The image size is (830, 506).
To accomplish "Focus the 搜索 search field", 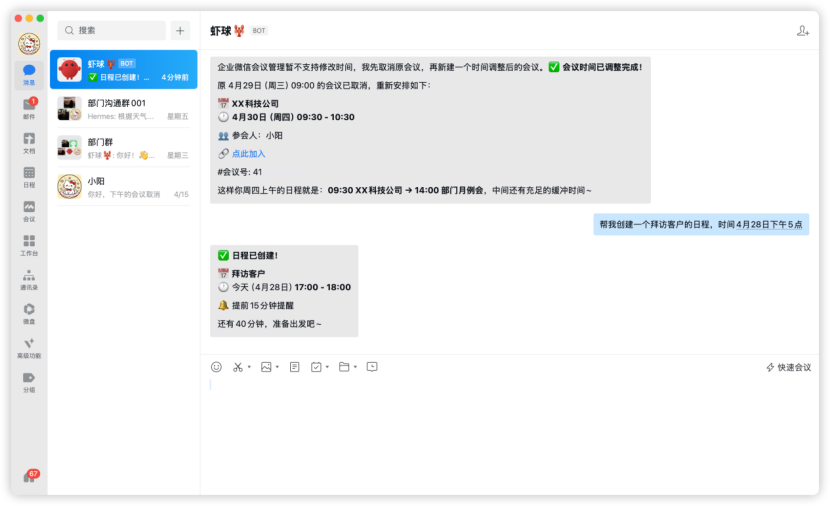I will [x=112, y=31].
